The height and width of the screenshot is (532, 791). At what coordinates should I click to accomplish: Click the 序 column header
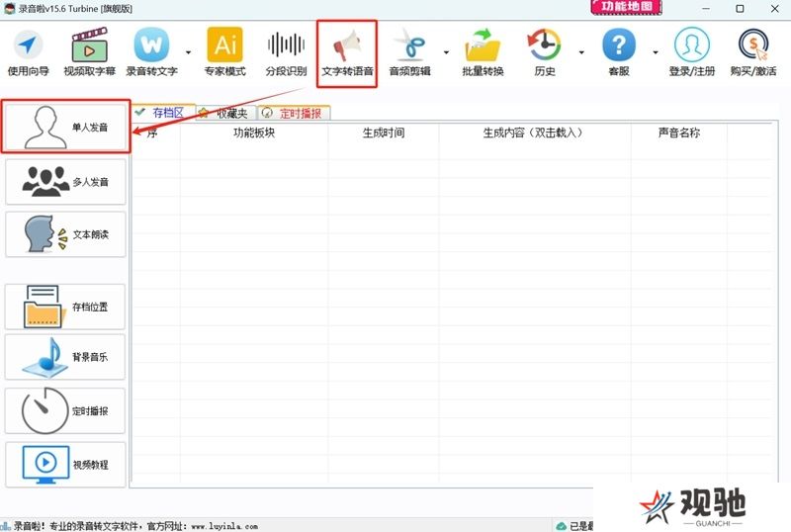coord(153,133)
